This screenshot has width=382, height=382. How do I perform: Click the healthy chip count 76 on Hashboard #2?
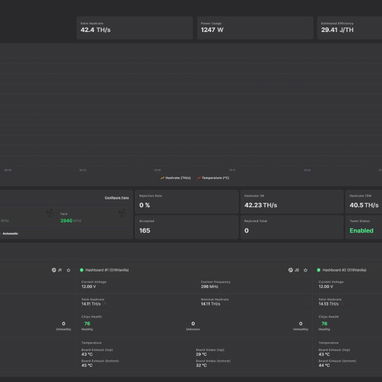(x=324, y=324)
